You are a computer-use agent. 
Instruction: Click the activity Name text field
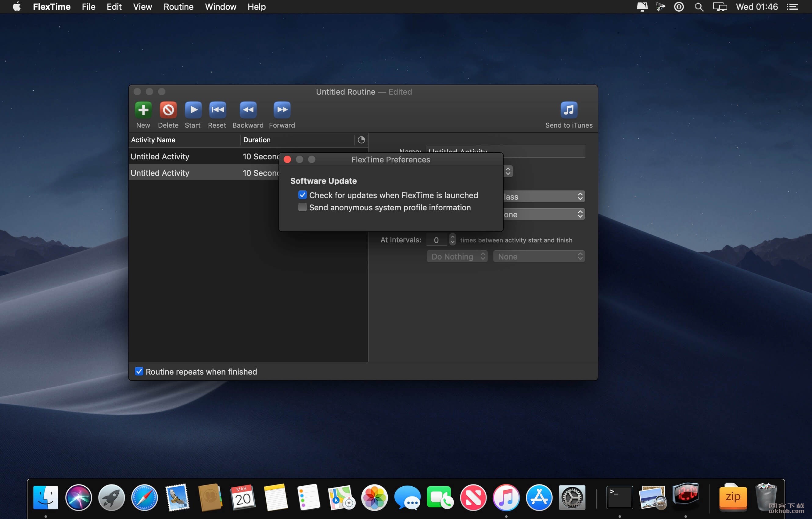tap(505, 151)
